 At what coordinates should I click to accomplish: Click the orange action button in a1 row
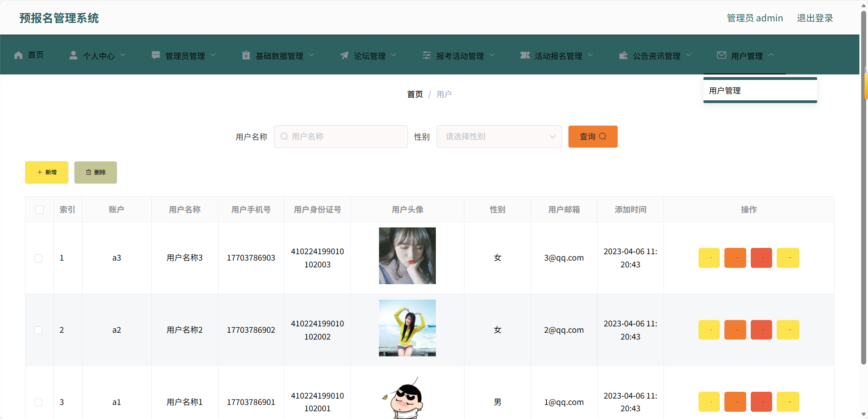(x=735, y=402)
